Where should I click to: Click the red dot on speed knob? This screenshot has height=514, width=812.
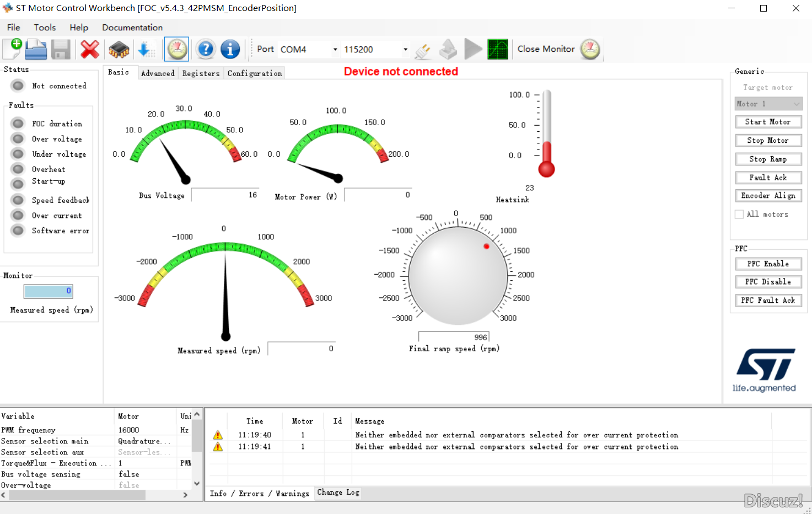[x=486, y=247]
